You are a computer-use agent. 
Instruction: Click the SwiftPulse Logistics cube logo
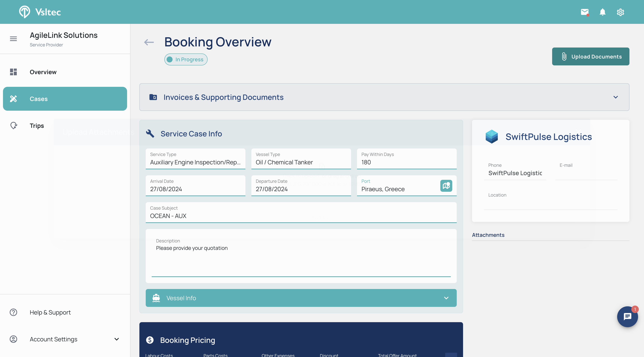click(x=492, y=137)
